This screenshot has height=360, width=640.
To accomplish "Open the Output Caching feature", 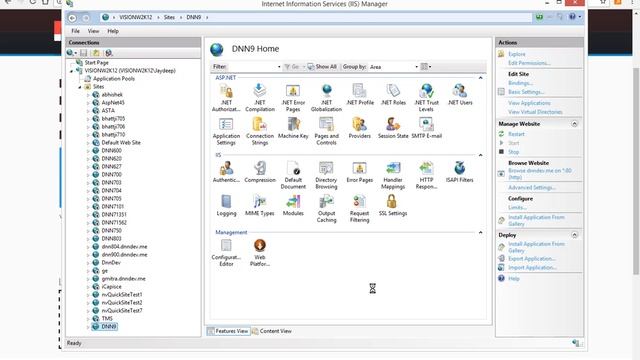I will [326, 208].
